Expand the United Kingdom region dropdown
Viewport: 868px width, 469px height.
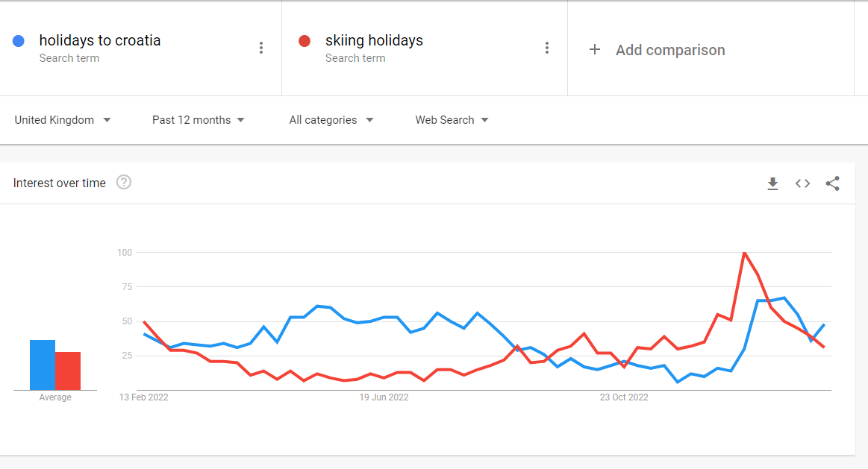point(63,120)
